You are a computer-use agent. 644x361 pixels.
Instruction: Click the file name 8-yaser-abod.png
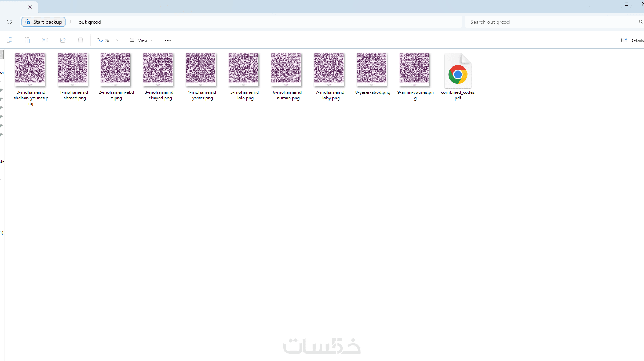373,92
